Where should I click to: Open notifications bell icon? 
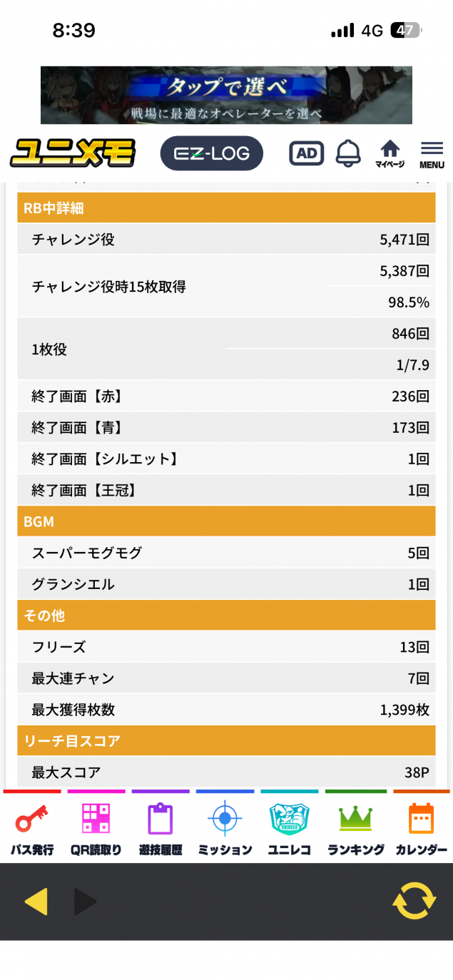(348, 153)
